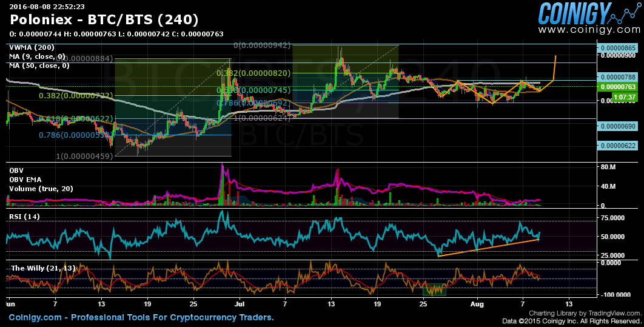Click the Coinigy logo
Viewport: 644px width, 327px height.
(589, 13)
